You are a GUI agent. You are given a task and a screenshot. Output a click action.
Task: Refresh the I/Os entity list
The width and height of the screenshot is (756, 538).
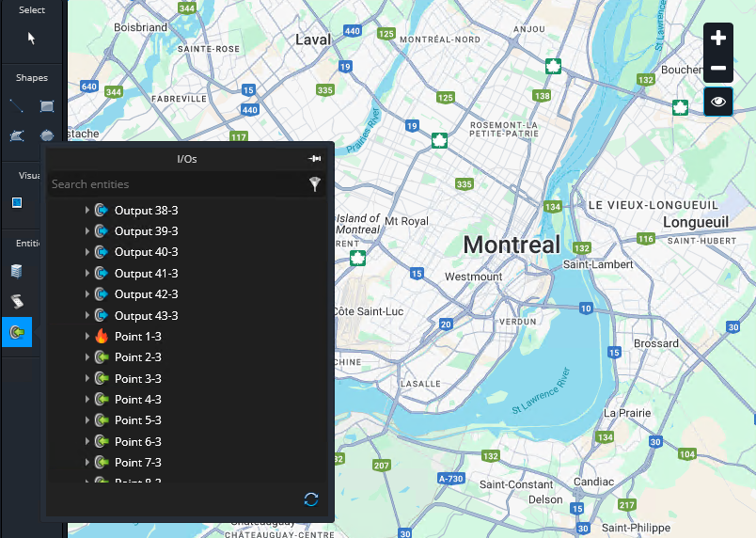[x=311, y=498]
